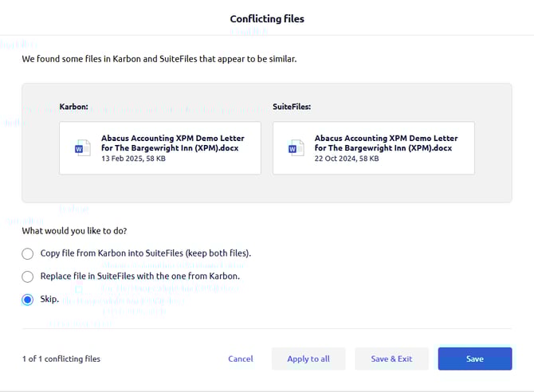The height and width of the screenshot is (392, 534).
Task: Click the Save & Exit button
Action: [391, 359]
